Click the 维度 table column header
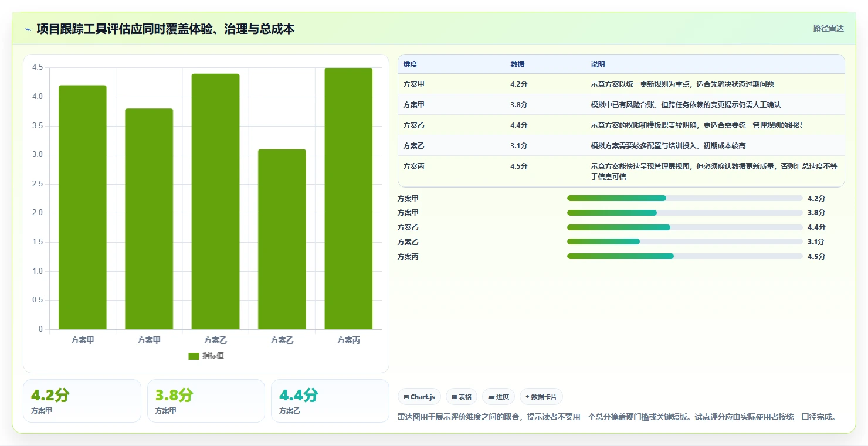Screen dimensions: 868x446 pos(410,64)
